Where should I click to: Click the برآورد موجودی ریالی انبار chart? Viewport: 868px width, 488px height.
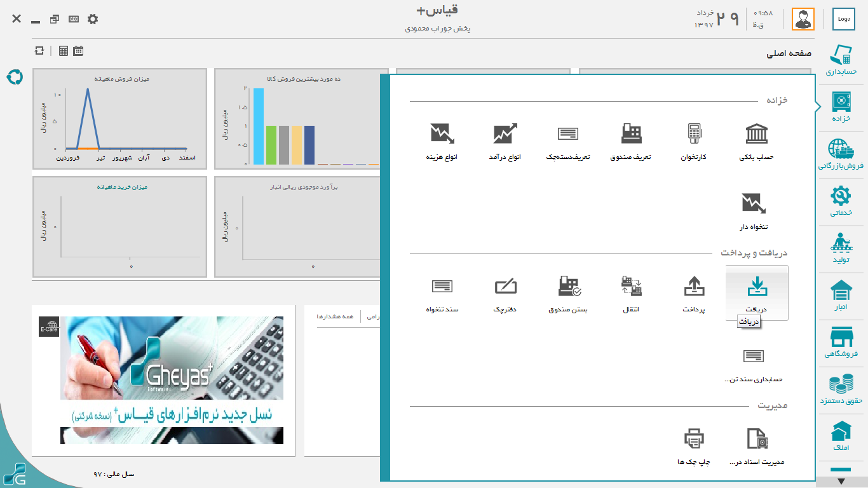click(x=297, y=227)
